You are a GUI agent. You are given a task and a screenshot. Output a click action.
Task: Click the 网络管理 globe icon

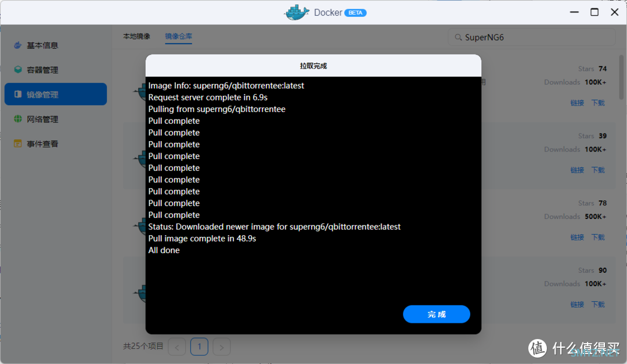coord(17,119)
